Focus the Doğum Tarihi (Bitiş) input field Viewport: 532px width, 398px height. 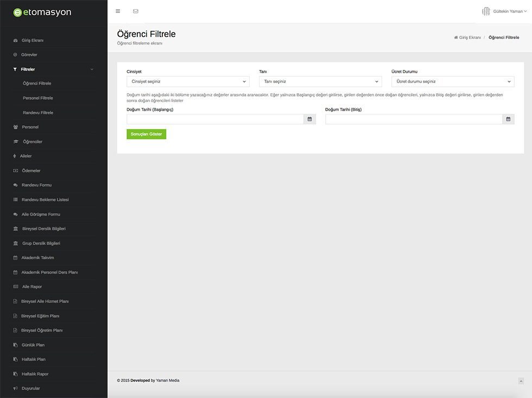[414, 119]
